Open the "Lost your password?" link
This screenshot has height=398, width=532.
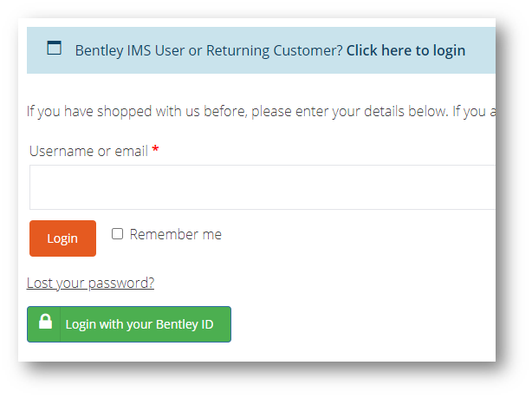pos(90,283)
